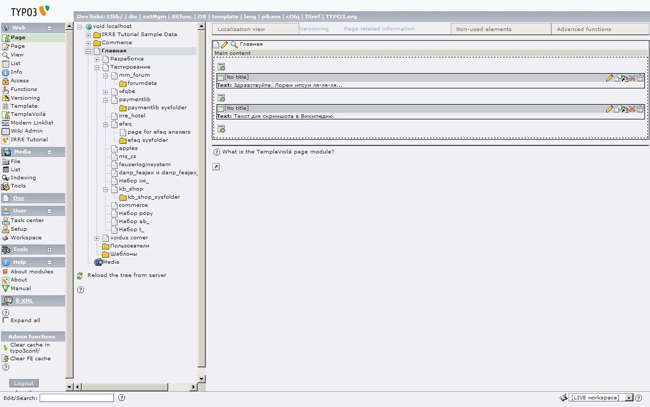The width and height of the screenshot is (650, 407).
Task: Click the new content element icon under Main content
Action: (221, 67)
